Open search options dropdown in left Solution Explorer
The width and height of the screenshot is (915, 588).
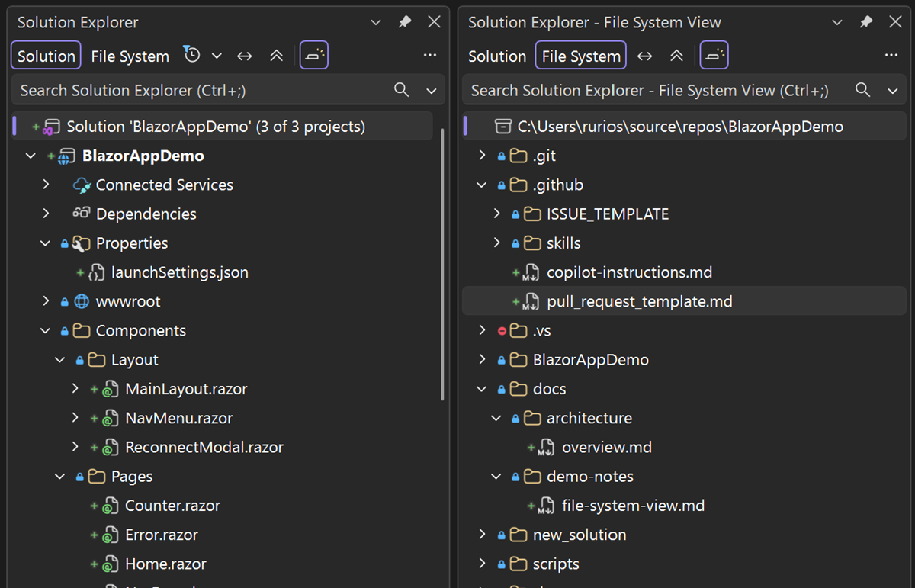(432, 91)
